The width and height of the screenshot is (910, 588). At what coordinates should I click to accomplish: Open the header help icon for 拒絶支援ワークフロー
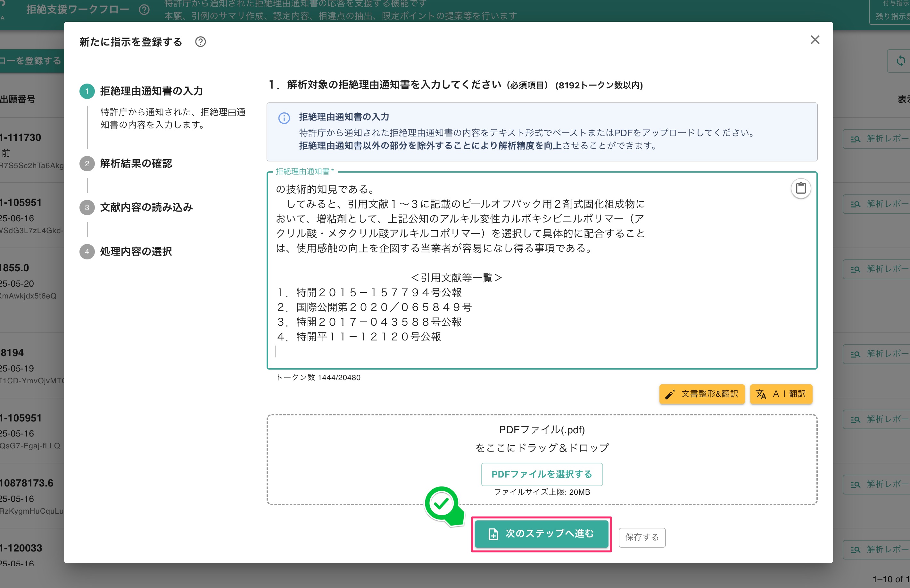pyautogui.click(x=144, y=10)
